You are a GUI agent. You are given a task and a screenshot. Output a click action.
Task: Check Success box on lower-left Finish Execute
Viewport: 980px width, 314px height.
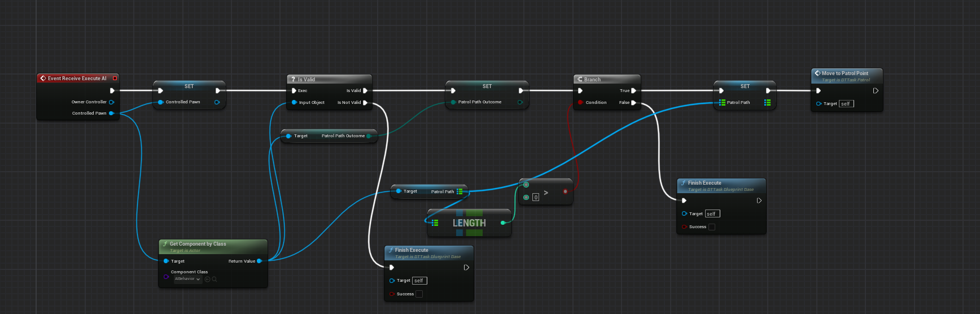pyautogui.click(x=419, y=294)
